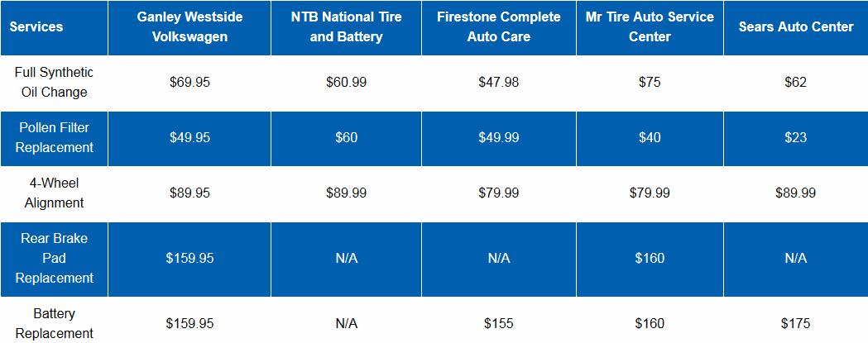Click Sears' $175 battery replacement price
Screen dimensions: 868x343
tap(795, 323)
